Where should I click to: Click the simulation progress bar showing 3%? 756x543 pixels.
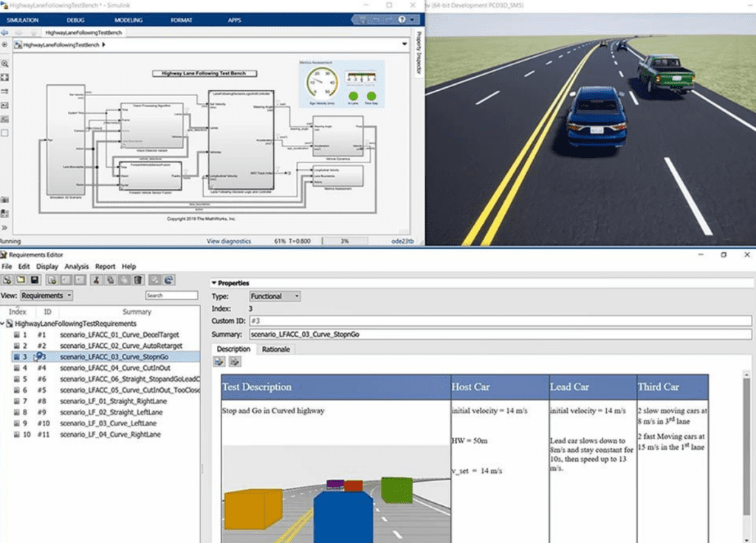(344, 240)
